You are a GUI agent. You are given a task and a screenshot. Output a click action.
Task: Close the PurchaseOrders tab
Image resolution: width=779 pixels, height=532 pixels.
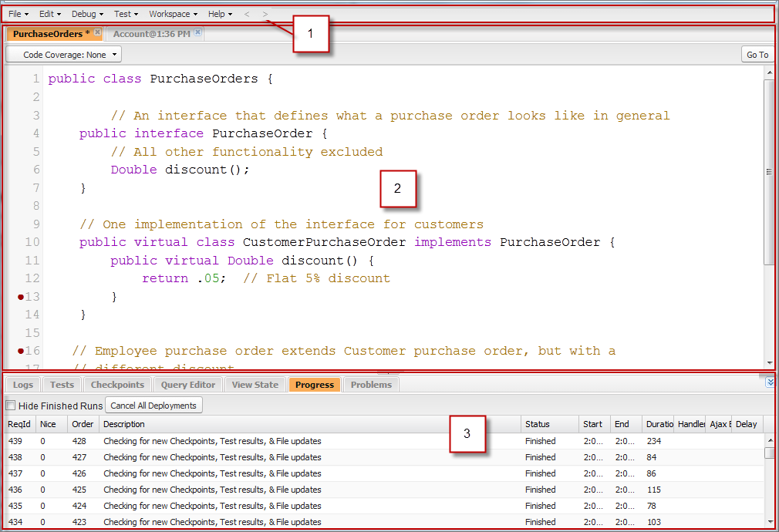[x=97, y=32]
